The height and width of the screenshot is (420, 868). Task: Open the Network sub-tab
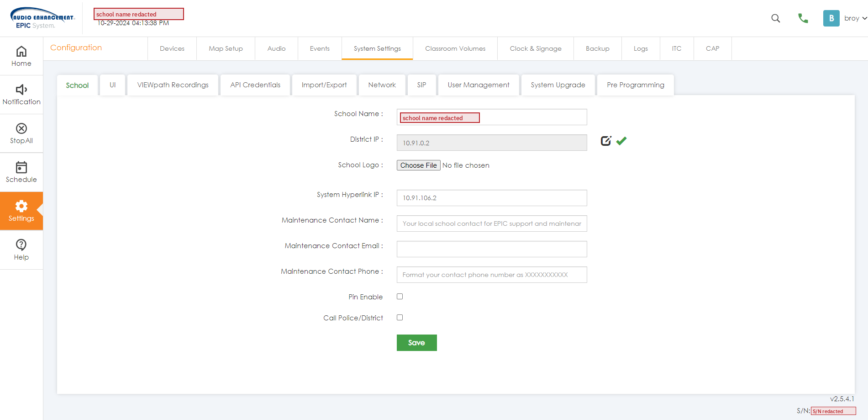[382, 85]
